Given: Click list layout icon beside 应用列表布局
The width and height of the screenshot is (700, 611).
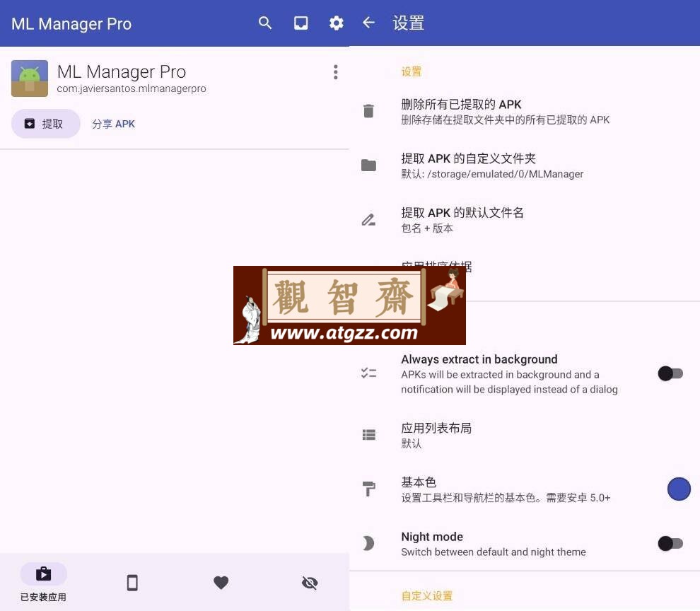Looking at the screenshot, I should [368, 435].
